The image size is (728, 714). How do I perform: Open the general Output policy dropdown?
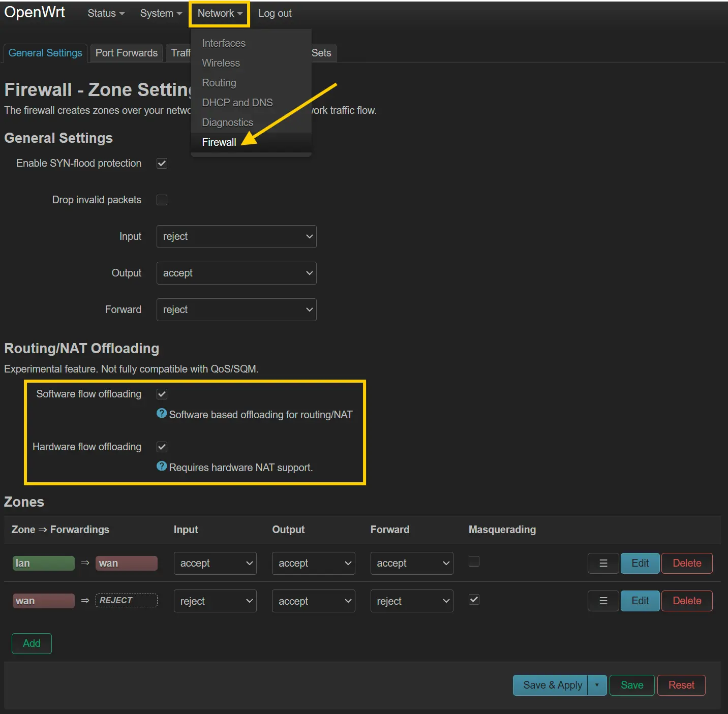tap(236, 273)
